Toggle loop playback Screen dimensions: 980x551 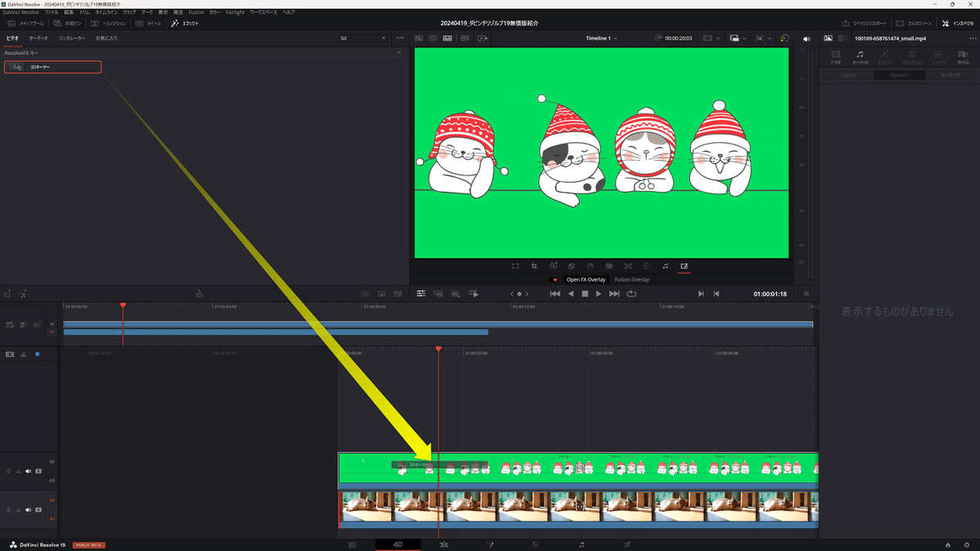pos(631,294)
